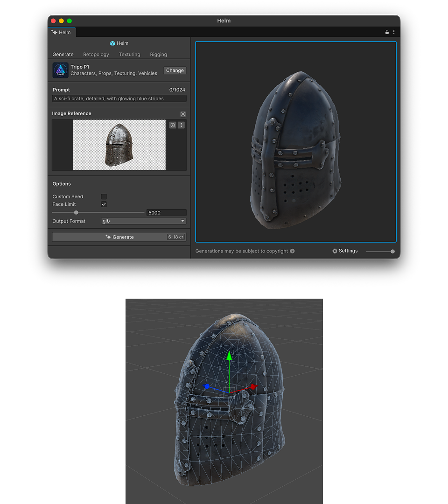Switch to the Generate tab

coord(63,54)
